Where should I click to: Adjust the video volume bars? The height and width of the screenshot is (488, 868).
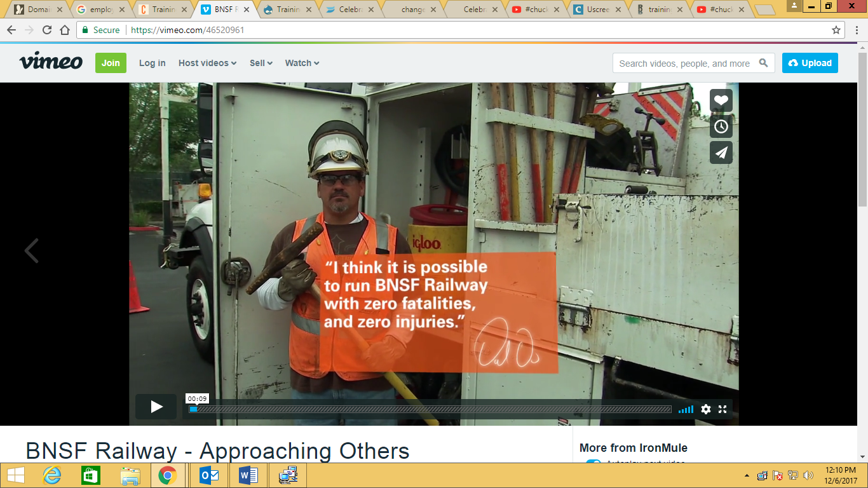pyautogui.click(x=686, y=409)
